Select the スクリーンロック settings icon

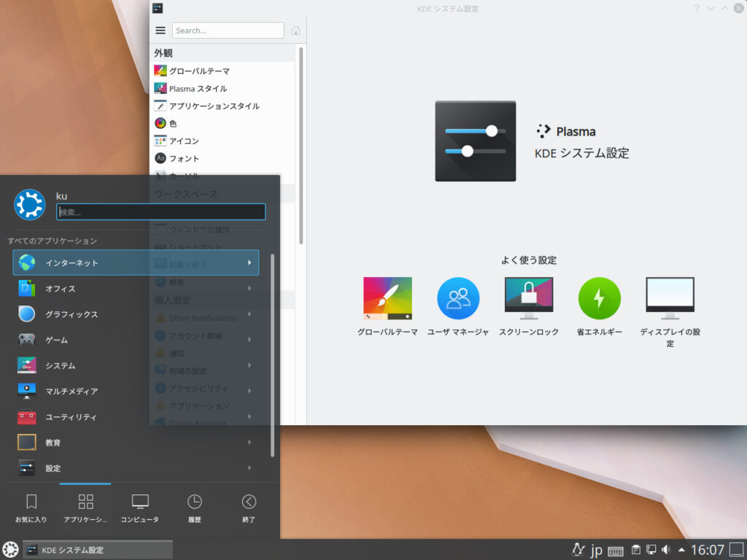tap(528, 297)
